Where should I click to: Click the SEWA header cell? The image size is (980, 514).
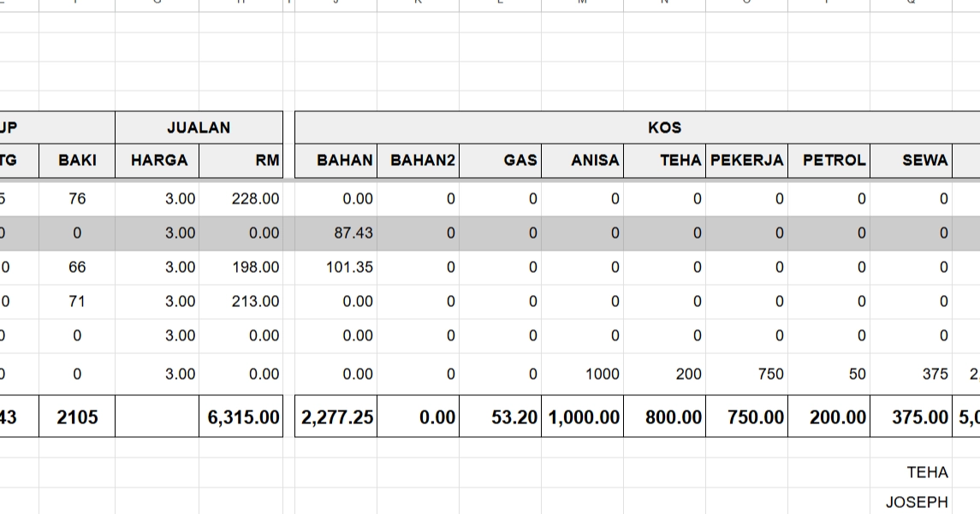(x=912, y=160)
